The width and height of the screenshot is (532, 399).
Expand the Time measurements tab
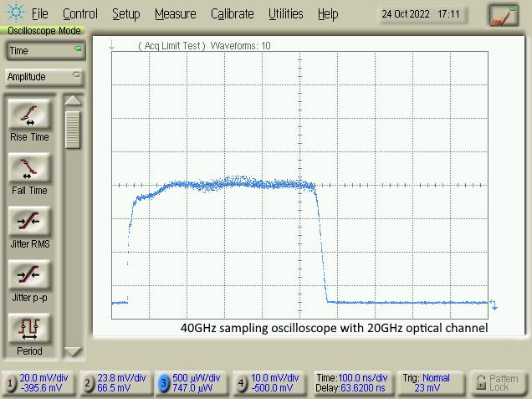click(44, 51)
